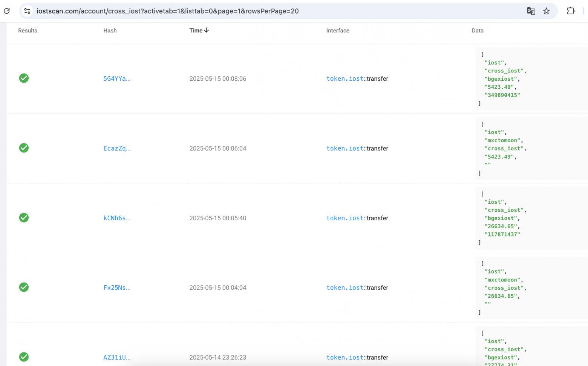Click "cross_iost" in 5G4YYa row data
588x366 pixels.
[504, 71]
